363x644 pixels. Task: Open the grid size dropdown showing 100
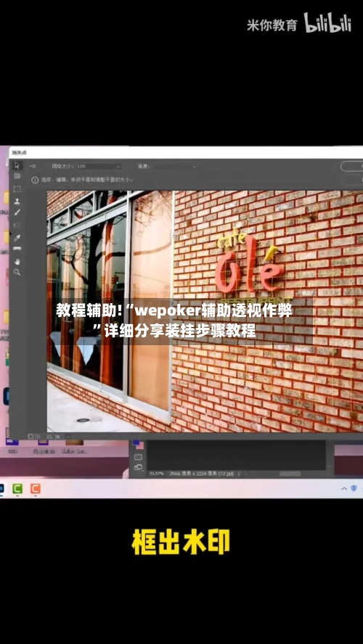99,166
